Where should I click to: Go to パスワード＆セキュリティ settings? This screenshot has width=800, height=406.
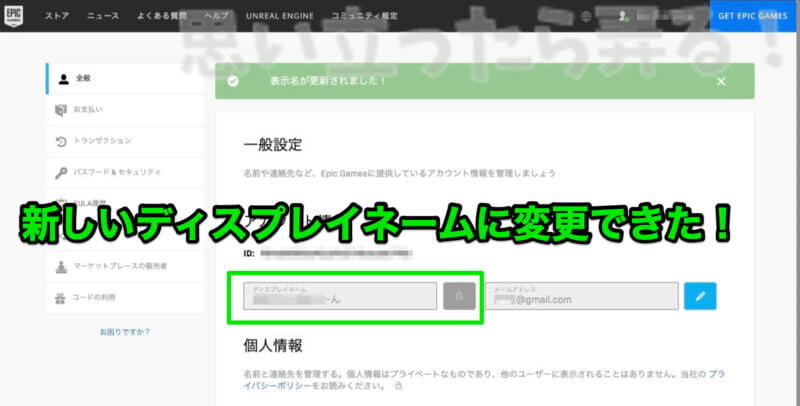coord(125,172)
